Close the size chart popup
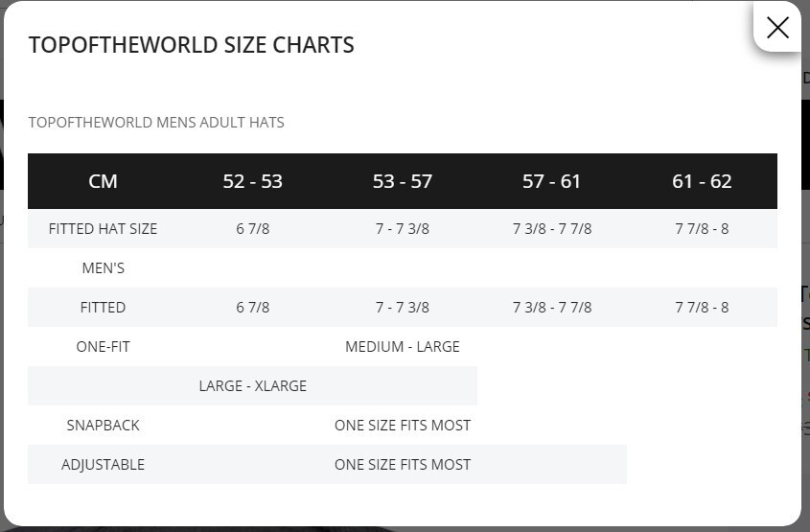Screen dimensions: 810x532 click(777, 28)
